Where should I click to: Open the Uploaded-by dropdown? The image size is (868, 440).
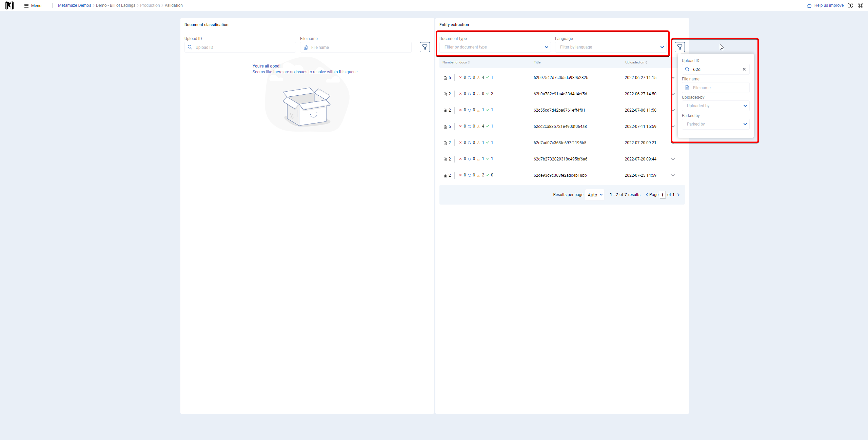[715, 106]
